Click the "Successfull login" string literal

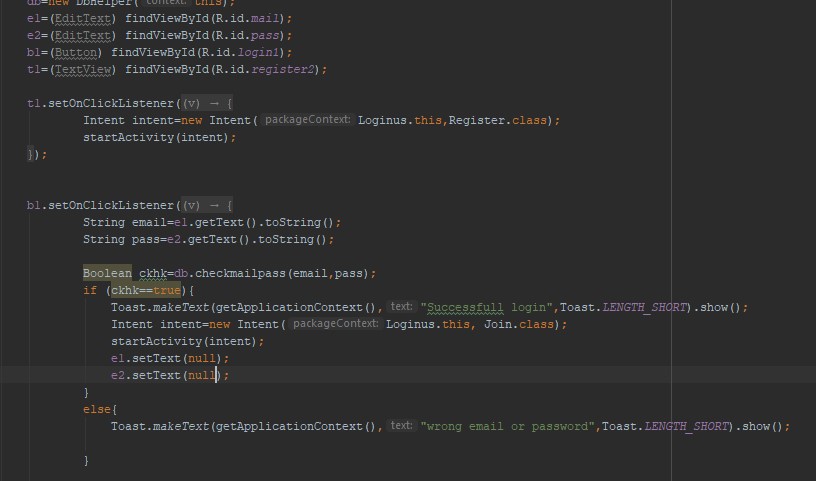pos(488,307)
